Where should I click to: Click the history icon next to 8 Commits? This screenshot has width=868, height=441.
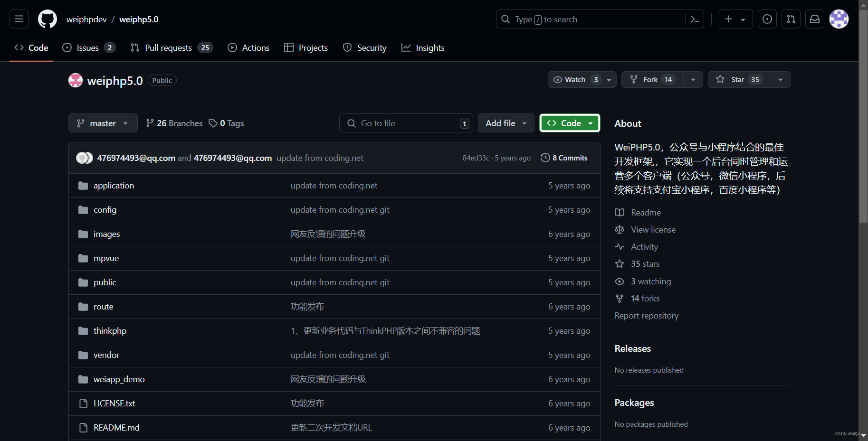545,158
